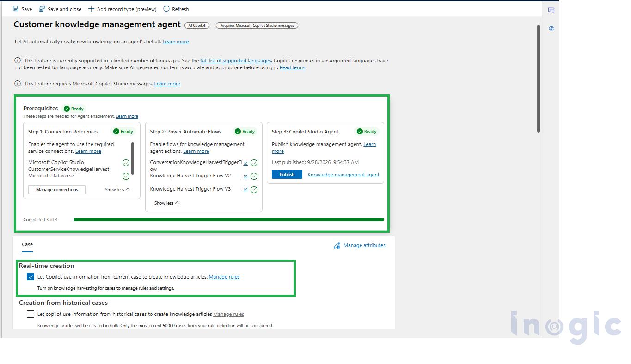Click the info icon beside the Copilot Studio messages notice
This screenshot has height=364, width=631.
pyautogui.click(x=18, y=84)
